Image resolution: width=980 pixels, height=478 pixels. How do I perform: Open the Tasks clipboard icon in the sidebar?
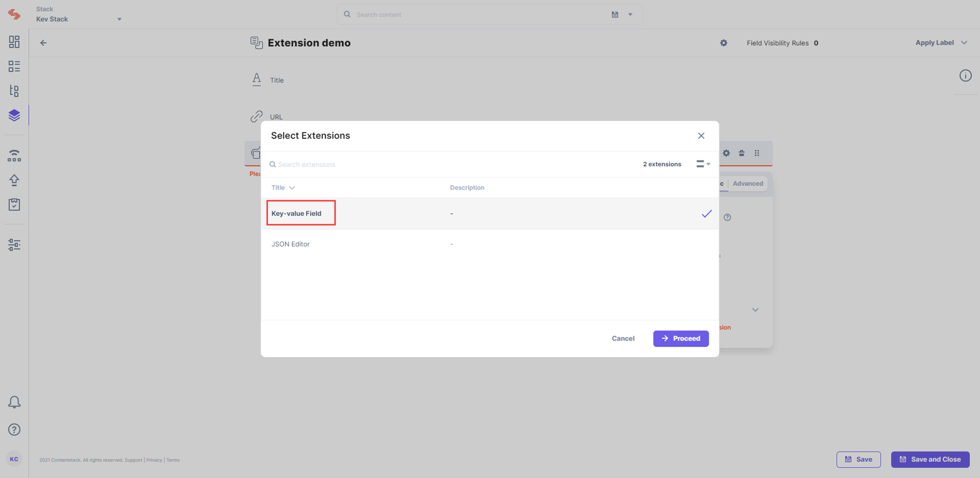[x=14, y=205]
